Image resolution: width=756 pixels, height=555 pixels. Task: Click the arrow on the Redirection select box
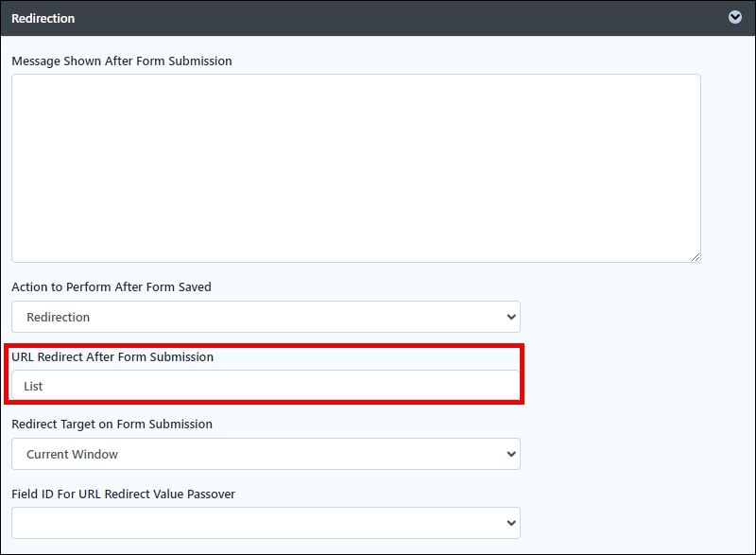[x=511, y=317]
